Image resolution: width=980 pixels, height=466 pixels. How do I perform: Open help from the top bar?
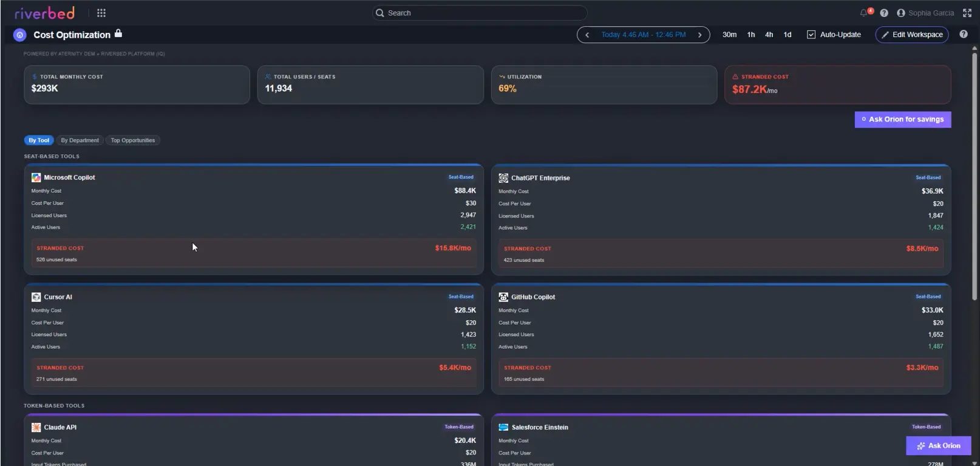884,13
